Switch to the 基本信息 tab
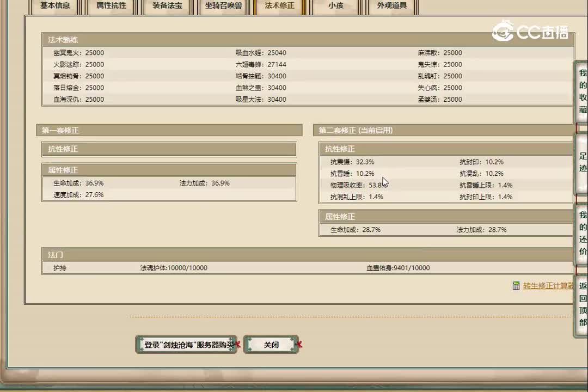The height and width of the screenshot is (392, 588). (54, 6)
